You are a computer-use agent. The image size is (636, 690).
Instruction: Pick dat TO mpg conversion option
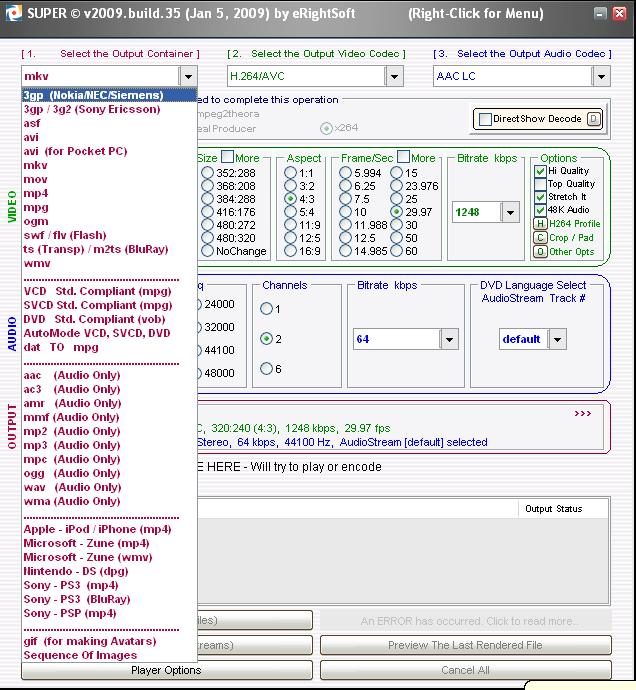coord(109,347)
